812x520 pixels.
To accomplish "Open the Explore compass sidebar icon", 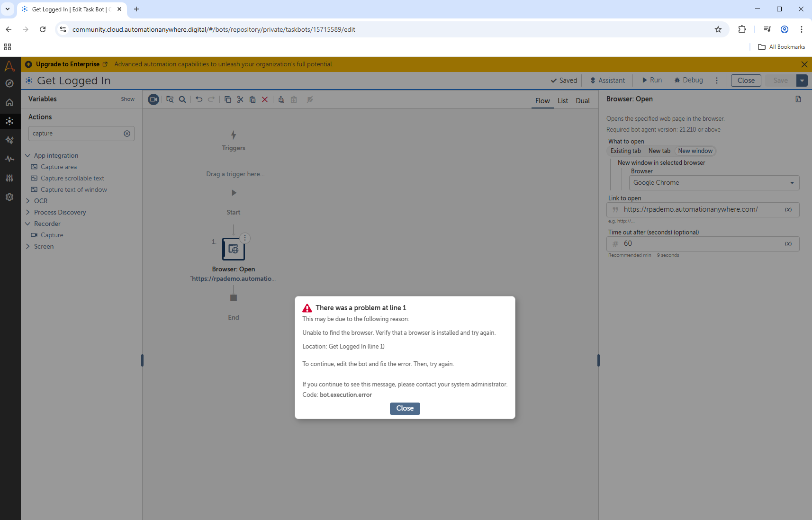I will (9, 83).
